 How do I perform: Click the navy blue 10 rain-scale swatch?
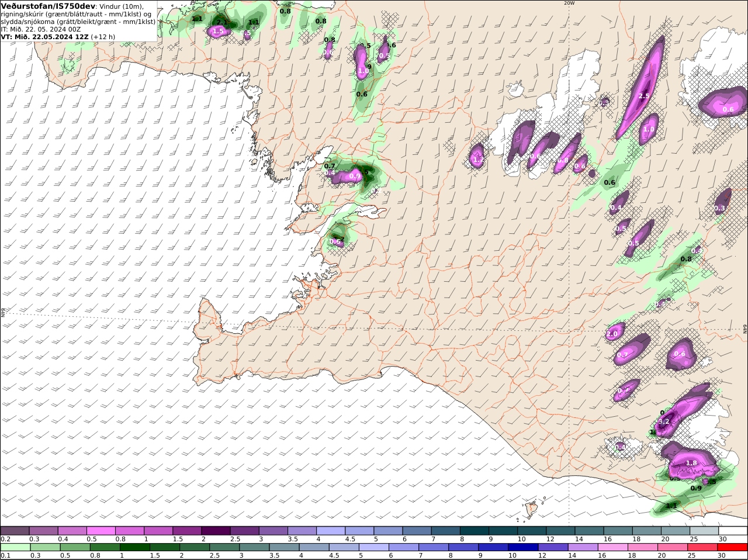tap(524, 547)
